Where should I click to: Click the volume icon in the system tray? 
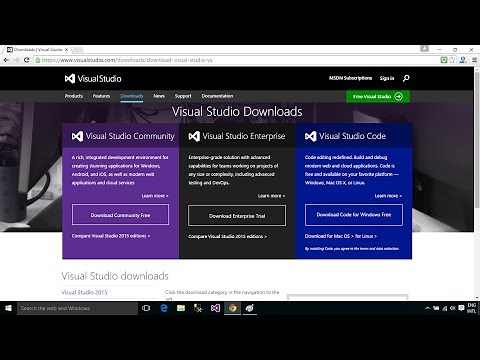click(x=453, y=308)
